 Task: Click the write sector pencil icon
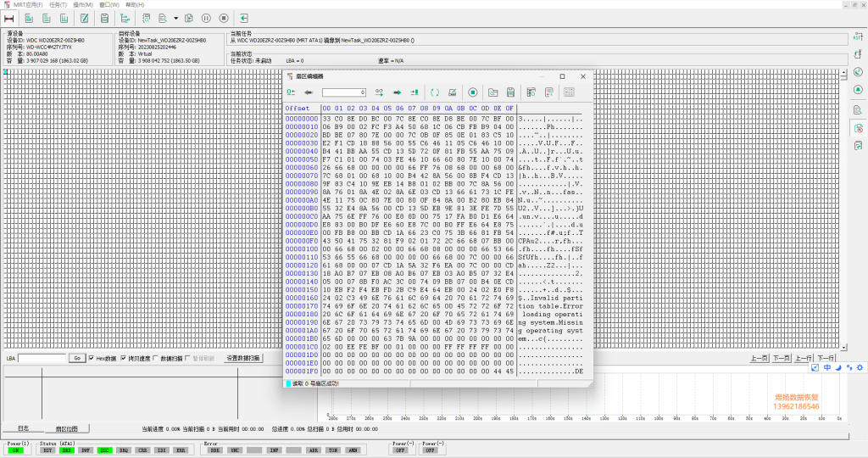[453, 92]
